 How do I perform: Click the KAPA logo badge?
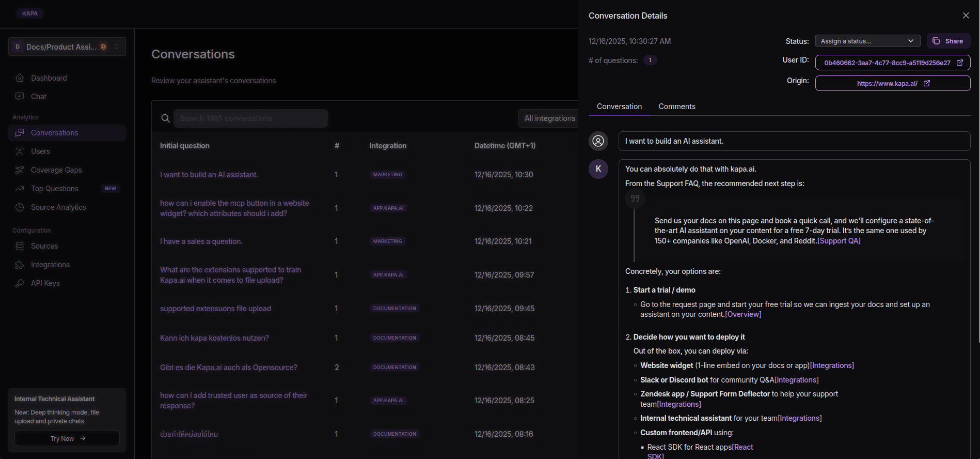30,13
